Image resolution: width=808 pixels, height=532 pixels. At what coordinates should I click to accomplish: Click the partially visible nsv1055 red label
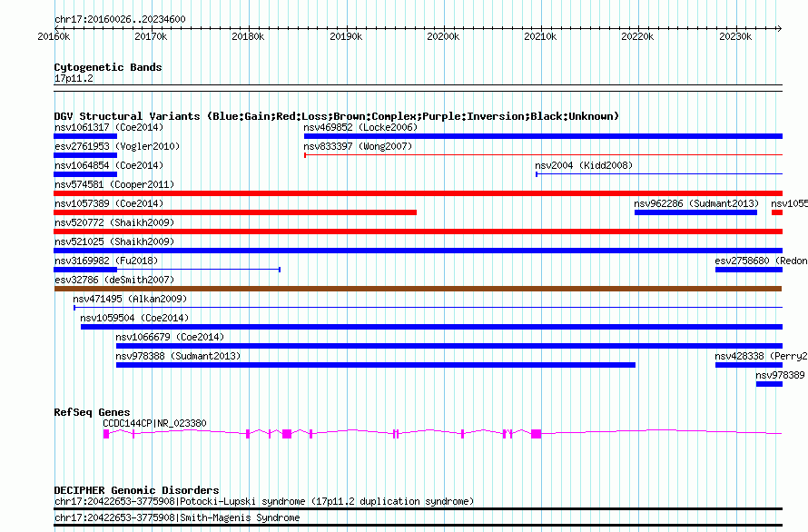pos(789,203)
